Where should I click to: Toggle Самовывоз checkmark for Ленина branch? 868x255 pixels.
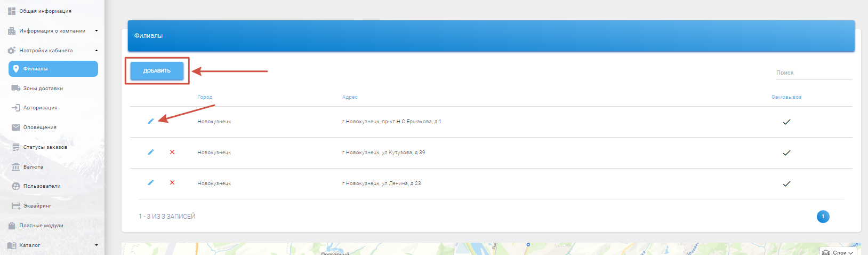(x=786, y=184)
